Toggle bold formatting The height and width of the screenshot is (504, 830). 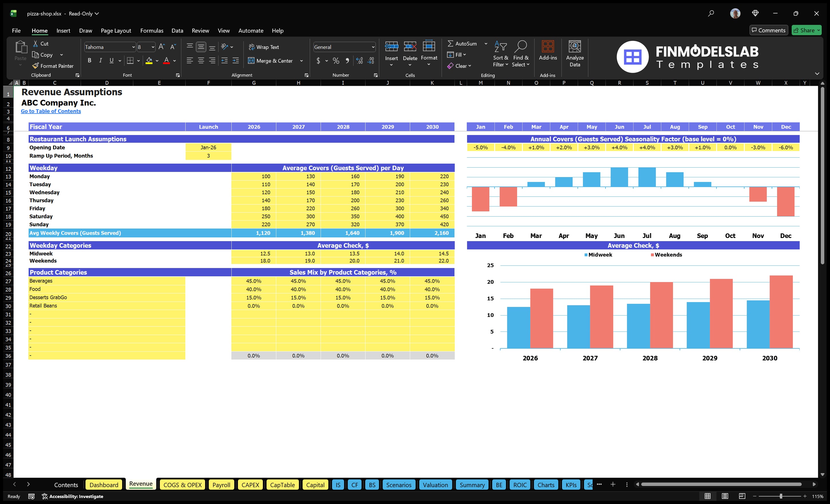(x=89, y=61)
